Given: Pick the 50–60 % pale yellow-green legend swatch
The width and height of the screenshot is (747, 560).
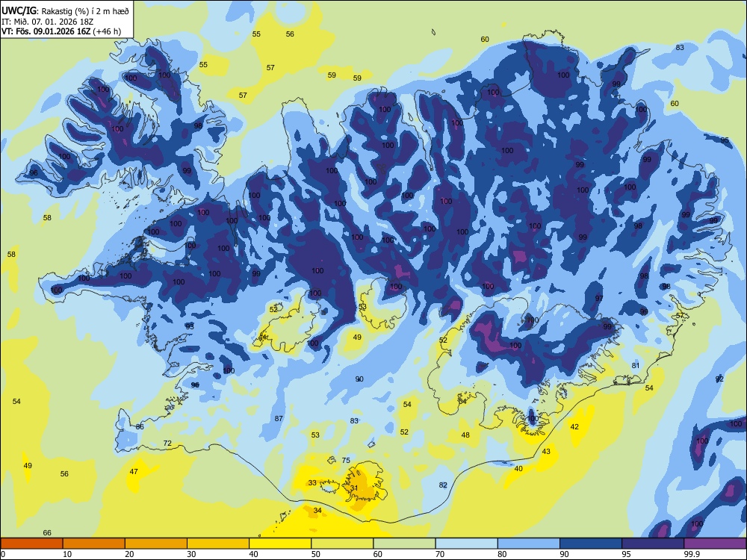Looking at the screenshot, I should click(342, 544).
